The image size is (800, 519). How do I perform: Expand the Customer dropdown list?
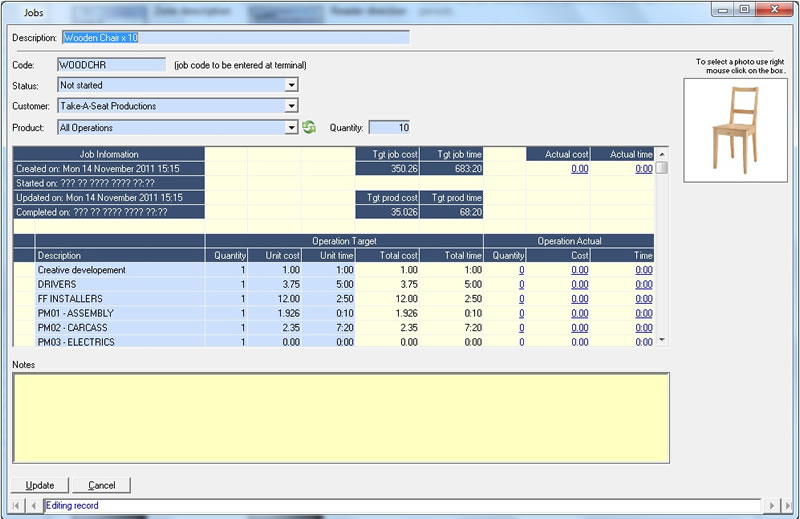click(x=291, y=106)
